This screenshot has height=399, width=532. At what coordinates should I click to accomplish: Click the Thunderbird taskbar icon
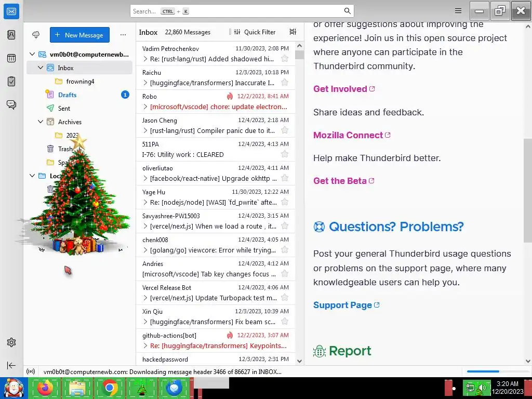[x=174, y=388]
